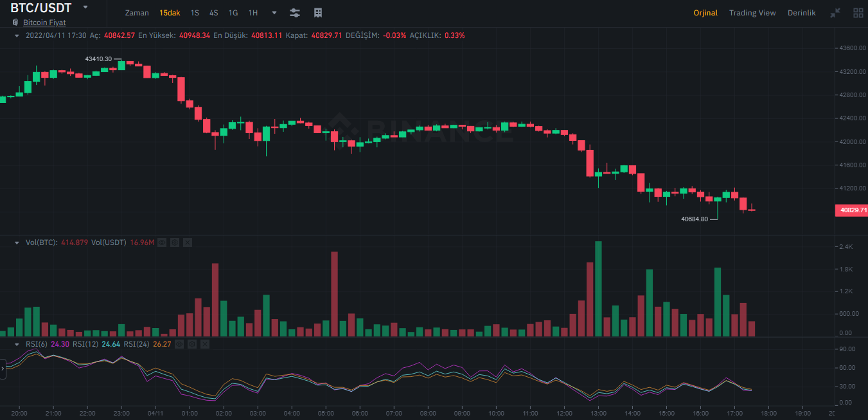Open the Bitcoin Fiyat link
Viewport: 868px width, 420px height.
[x=44, y=23]
